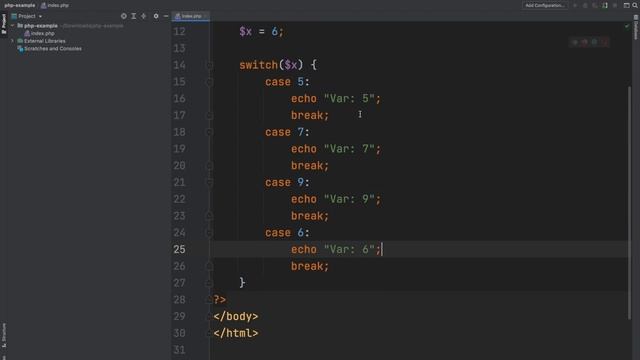Viewport: 640px width, 360px height.
Task: Click the window icon beside the search magnifier
Action: point(627,5)
